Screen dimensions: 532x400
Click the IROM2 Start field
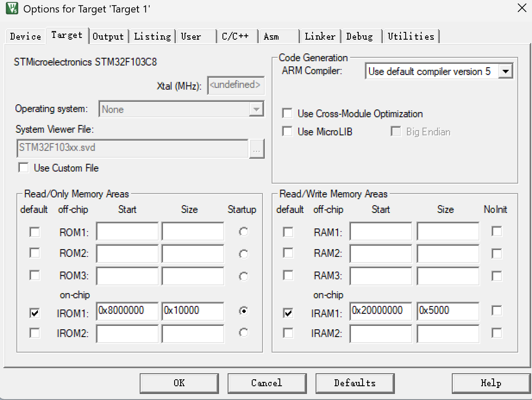pos(127,334)
